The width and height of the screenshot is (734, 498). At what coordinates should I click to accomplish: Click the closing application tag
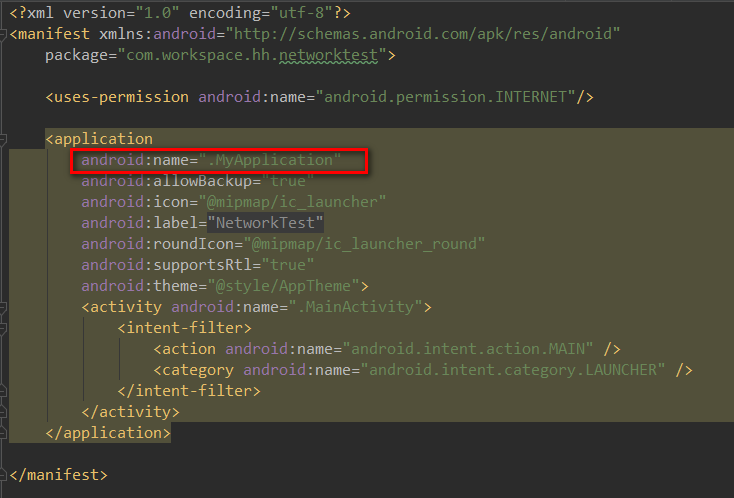(108, 433)
